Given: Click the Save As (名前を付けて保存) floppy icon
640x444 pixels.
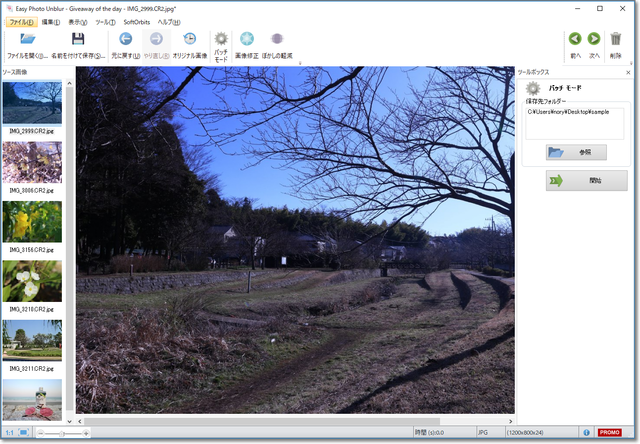Looking at the screenshot, I should point(78,40).
